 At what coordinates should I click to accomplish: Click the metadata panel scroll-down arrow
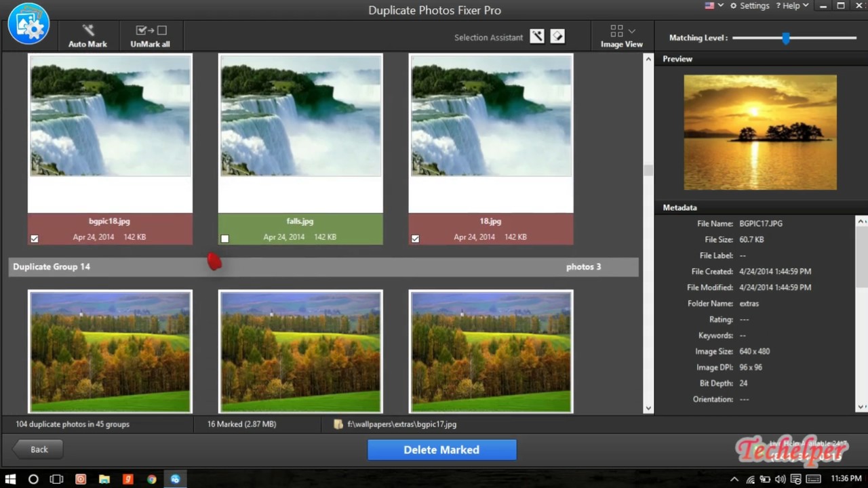click(862, 407)
